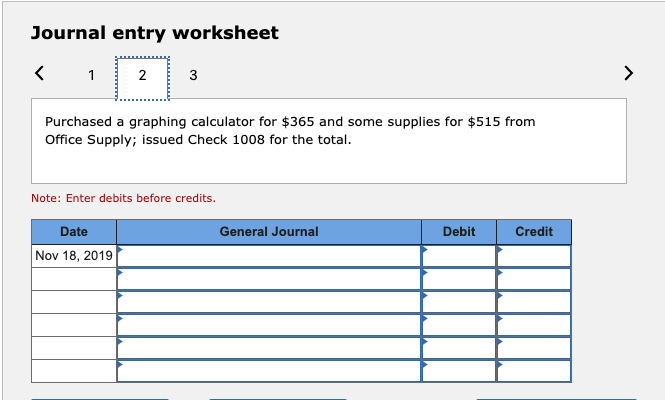Click the Credit field in Nov 18, 2019 row
665x400 pixels.
534,256
